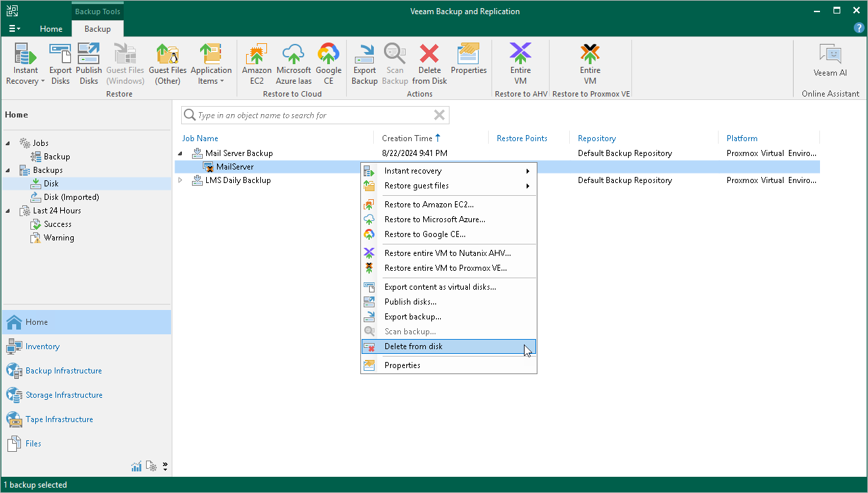Viewport: 868px width, 493px height.
Task: Collapse the Backups tree node
Action: click(9, 170)
